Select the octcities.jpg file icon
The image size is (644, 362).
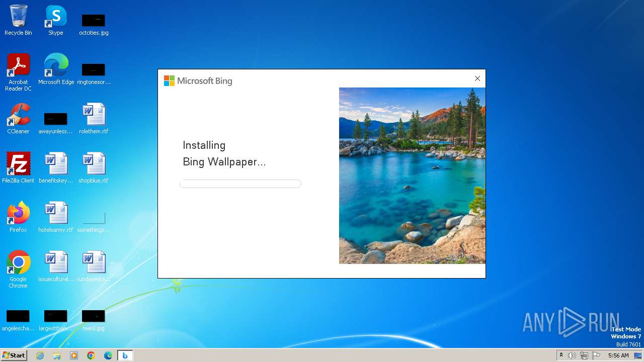(x=94, y=24)
